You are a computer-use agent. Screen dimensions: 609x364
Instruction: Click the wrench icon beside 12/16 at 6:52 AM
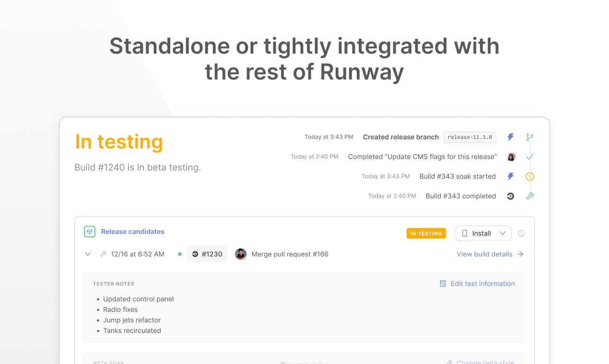tap(103, 254)
